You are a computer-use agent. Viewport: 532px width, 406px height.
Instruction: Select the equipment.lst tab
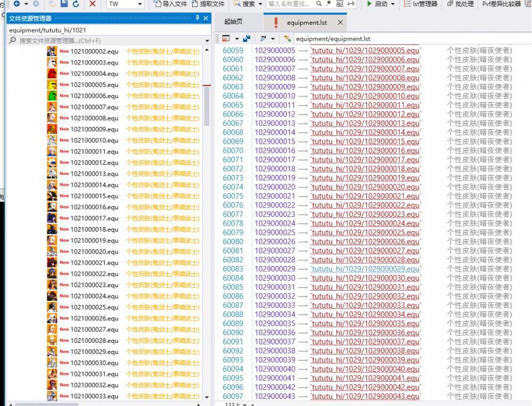306,22
